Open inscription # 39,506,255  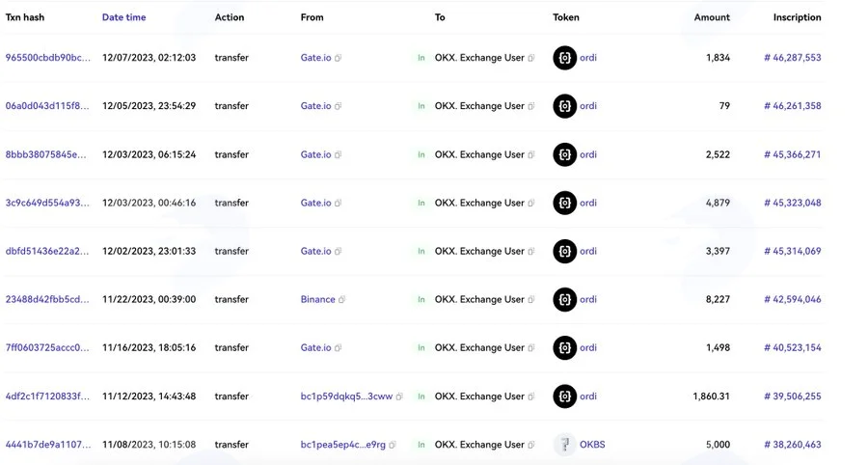(x=792, y=397)
